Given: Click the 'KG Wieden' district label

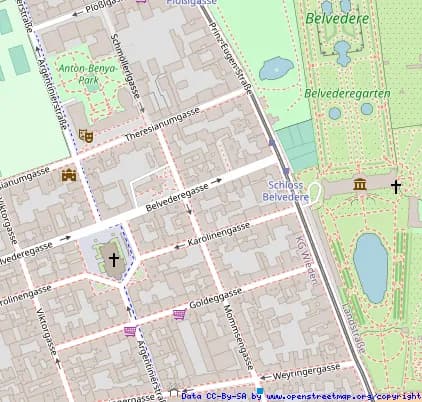Looking at the screenshot, I should tap(306, 260).
